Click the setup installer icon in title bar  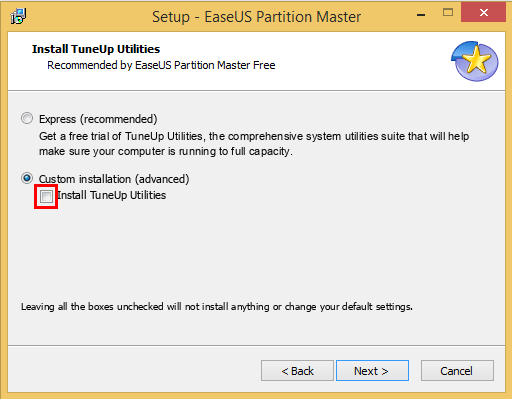point(18,16)
